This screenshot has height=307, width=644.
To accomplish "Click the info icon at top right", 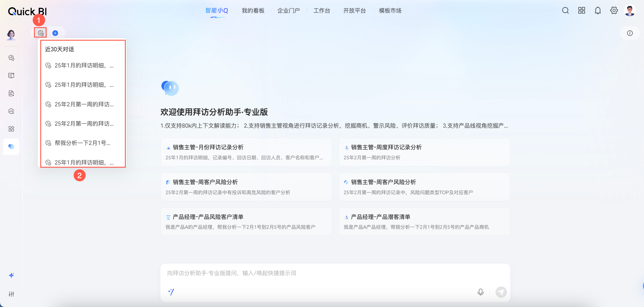I will (630, 33).
